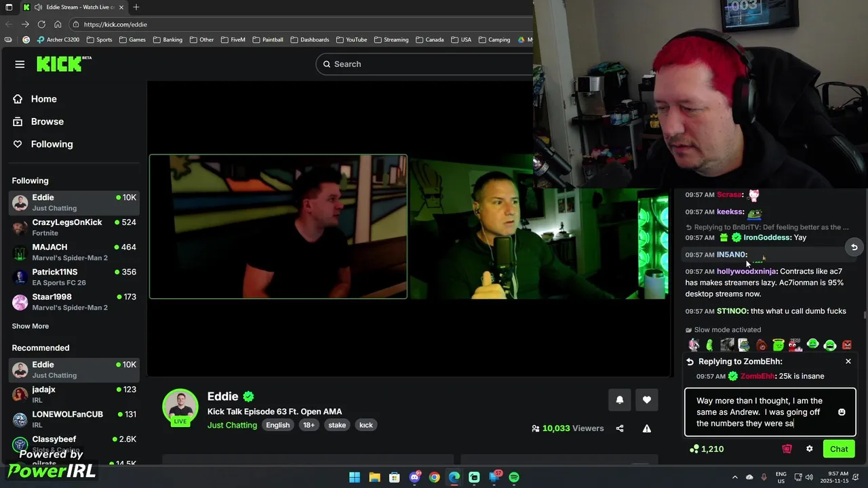
Task: Open Archer C3200 bookmark
Action: coord(58,39)
